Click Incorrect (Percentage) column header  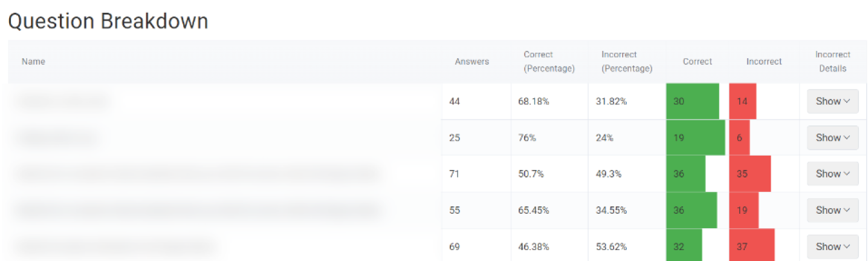coord(627,61)
